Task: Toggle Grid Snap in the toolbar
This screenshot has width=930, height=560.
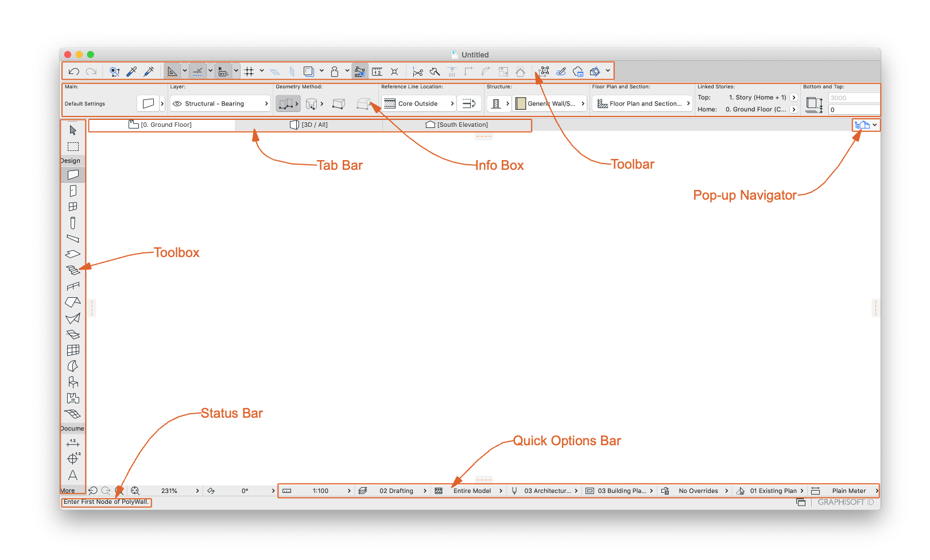Action: tap(249, 72)
